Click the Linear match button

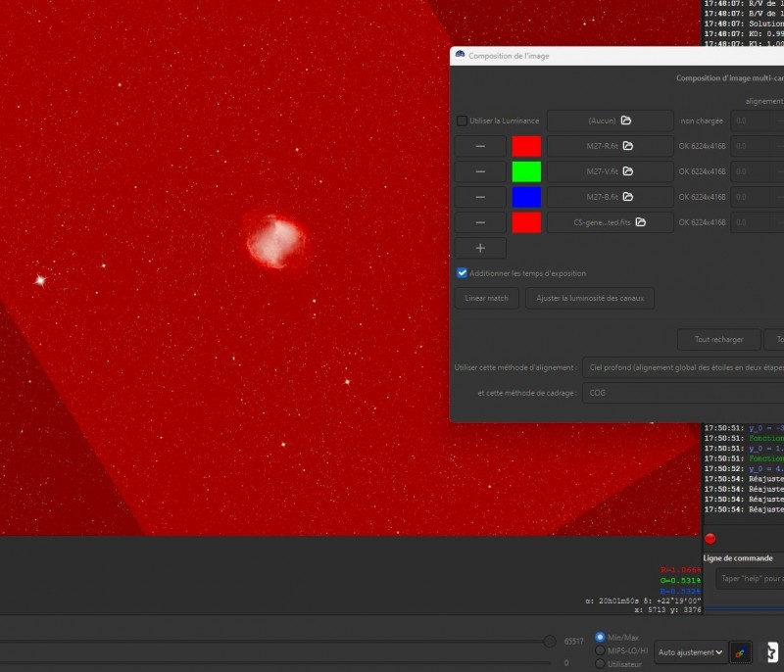click(x=486, y=298)
